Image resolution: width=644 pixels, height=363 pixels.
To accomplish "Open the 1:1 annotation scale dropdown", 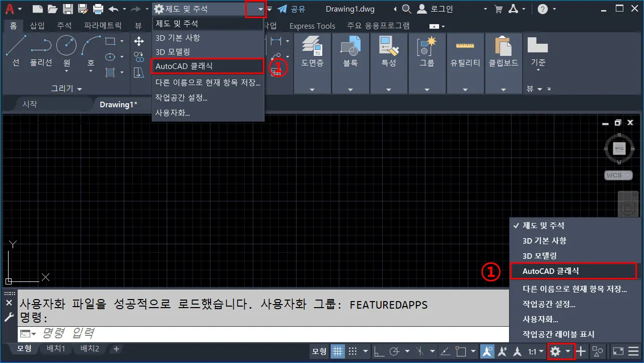I will [x=536, y=351].
